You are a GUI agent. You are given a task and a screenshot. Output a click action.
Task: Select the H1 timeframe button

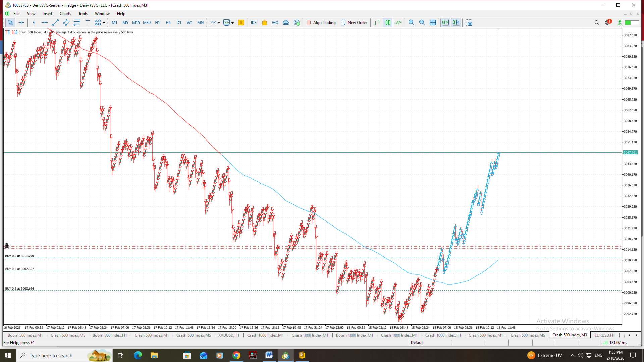tap(157, 23)
